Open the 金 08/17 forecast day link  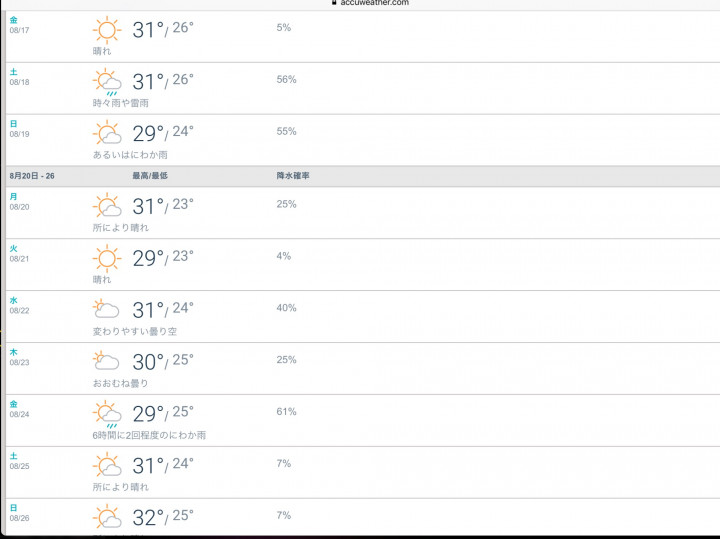point(18,25)
